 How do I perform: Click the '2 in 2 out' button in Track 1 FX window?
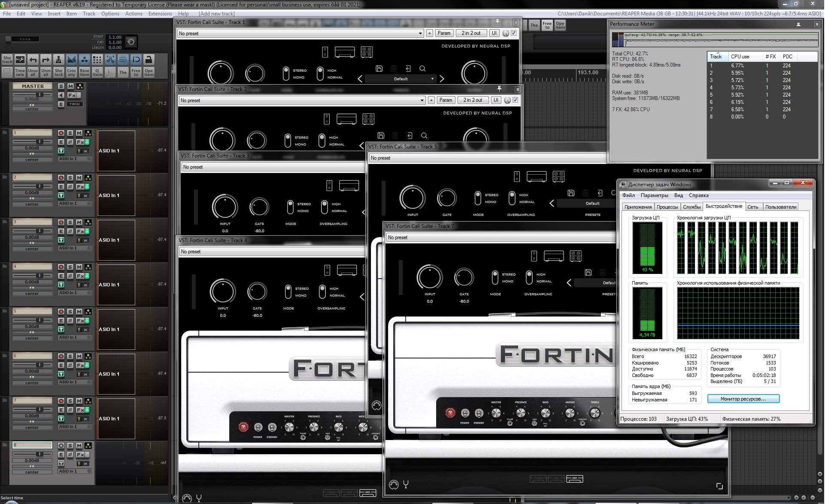(471, 33)
